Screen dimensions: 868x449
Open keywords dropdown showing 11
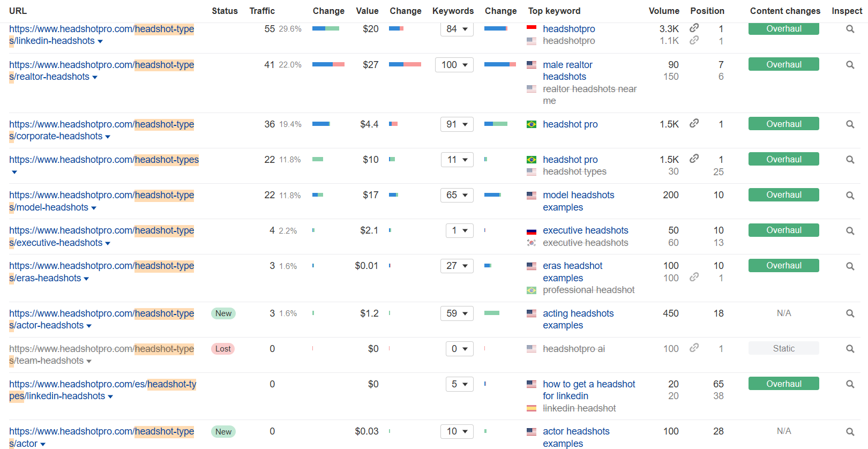tap(457, 160)
